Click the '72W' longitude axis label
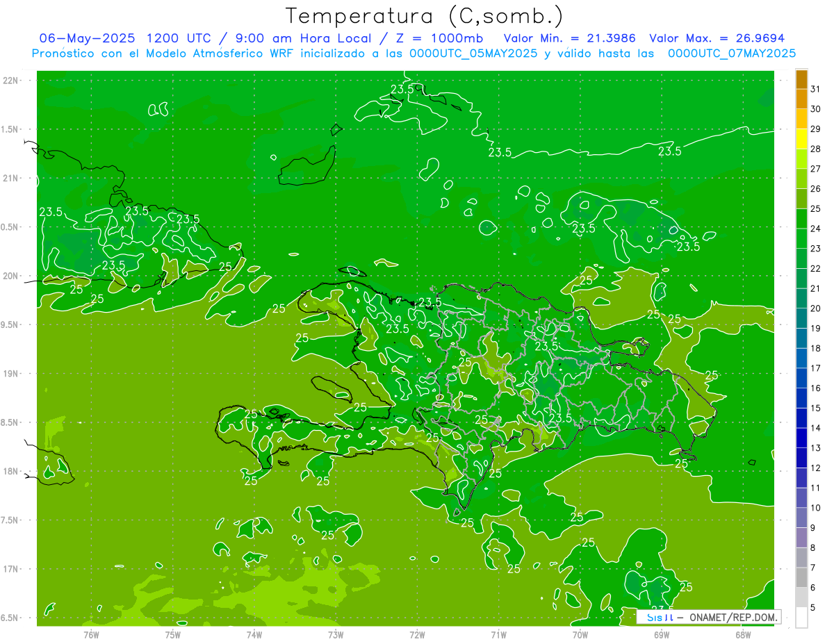 click(417, 634)
